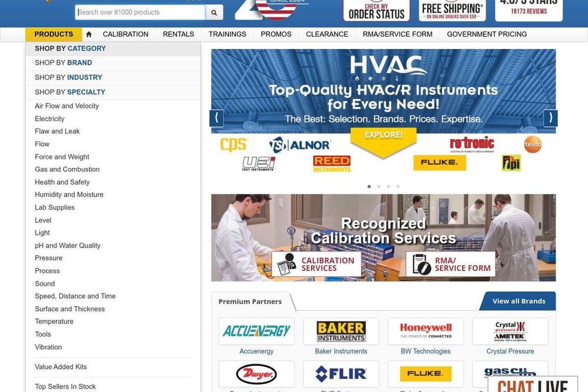Open the Rotronic brand logo

[x=472, y=144]
